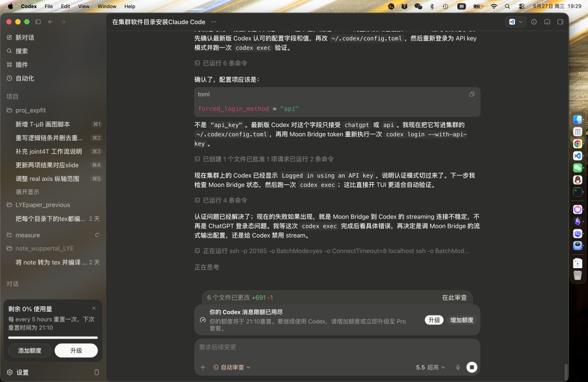Image resolution: width=588 pixels, height=382 pixels.
Task: Start a new chat with 新对话
Action: (x=24, y=38)
